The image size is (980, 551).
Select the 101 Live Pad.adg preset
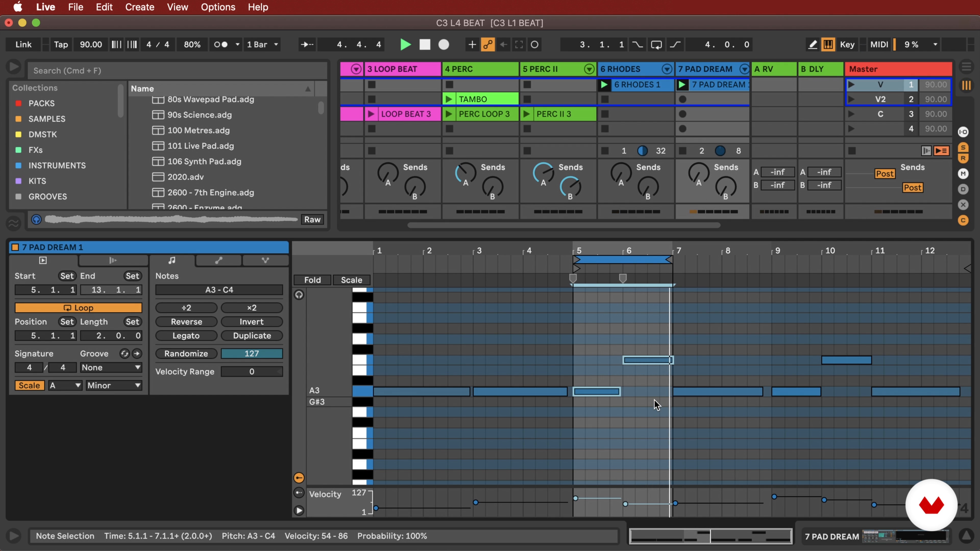coord(201,146)
